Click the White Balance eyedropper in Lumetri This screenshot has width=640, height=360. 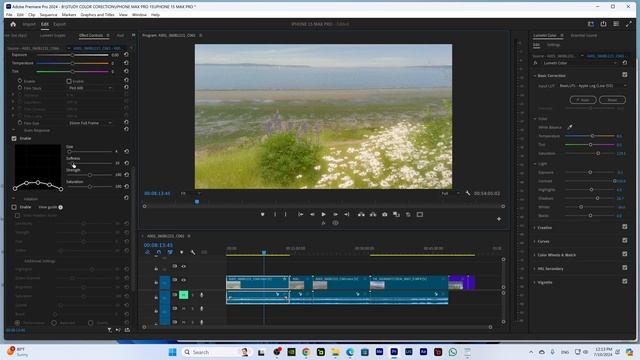(x=570, y=127)
